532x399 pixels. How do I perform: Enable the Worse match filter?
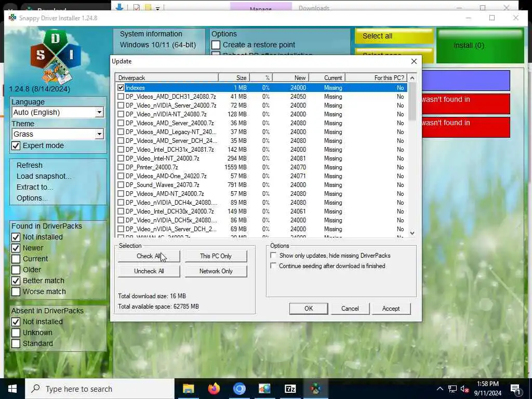(16, 291)
